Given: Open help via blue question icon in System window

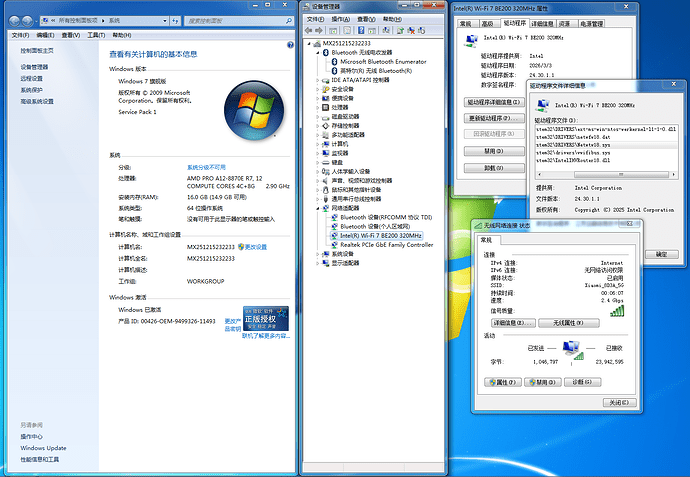Looking at the screenshot, I should tap(290, 45).
